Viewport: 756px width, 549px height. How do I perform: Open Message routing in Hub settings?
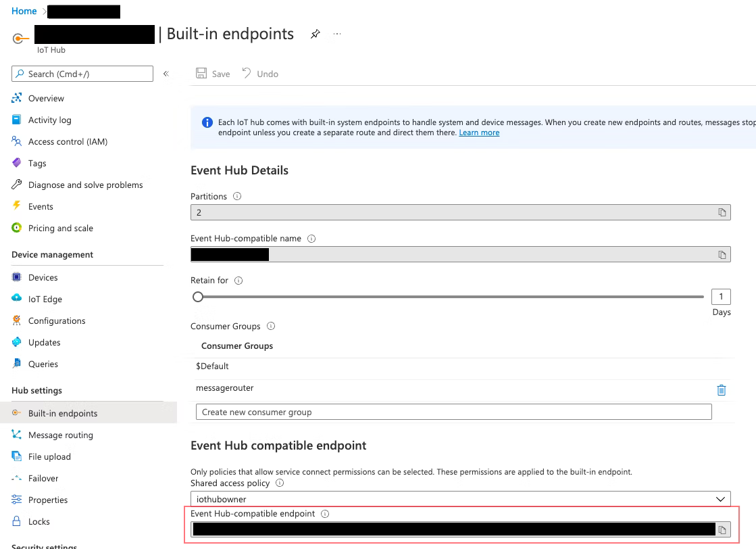pyautogui.click(x=60, y=435)
